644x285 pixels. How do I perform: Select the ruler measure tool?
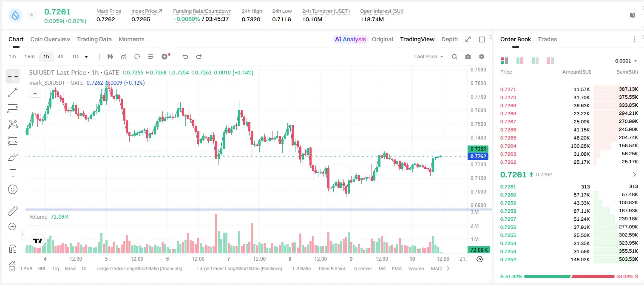pos(13,211)
